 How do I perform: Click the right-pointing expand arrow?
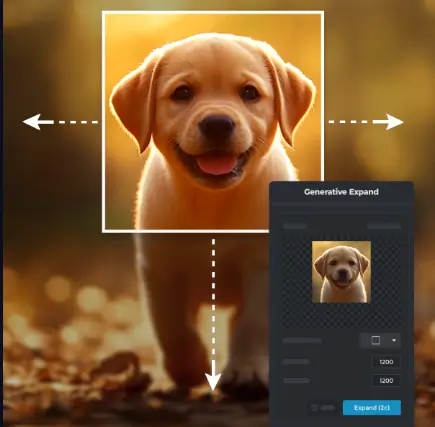click(388, 122)
